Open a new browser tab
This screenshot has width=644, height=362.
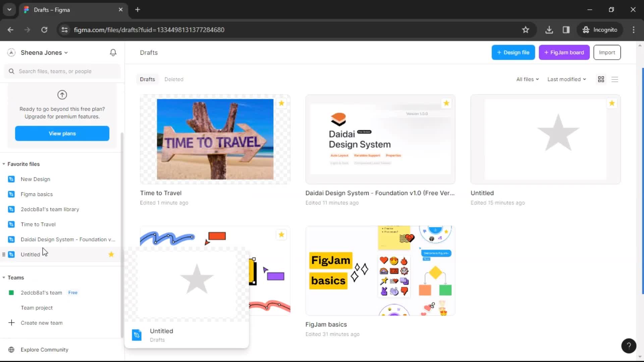tap(138, 10)
